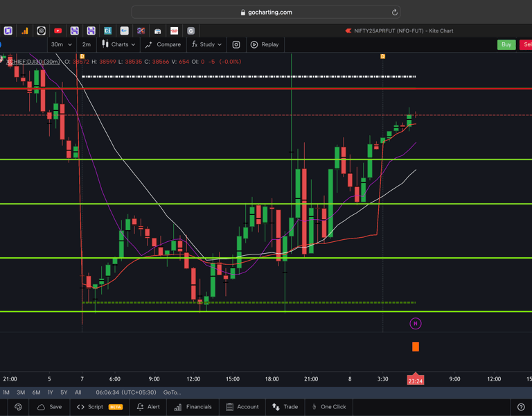Open the 30m timeframe dropdown
The image size is (532, 416).
[x=61, y=44]
